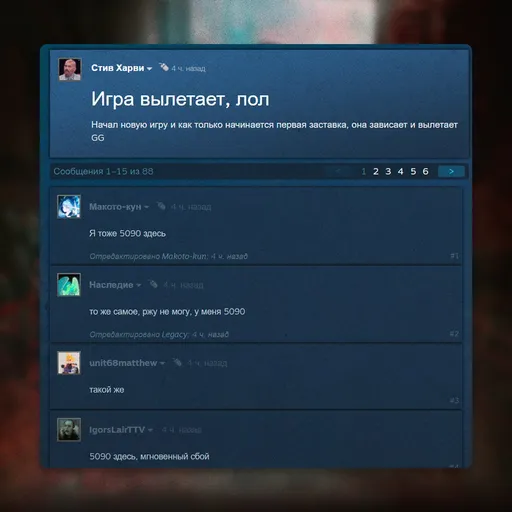512x512 pixels.
Task: Click the Стив Харви username link
Action: [118, 68]
